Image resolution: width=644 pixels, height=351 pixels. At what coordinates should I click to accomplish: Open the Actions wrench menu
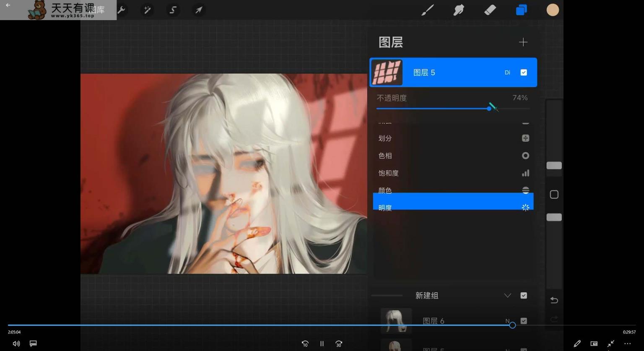[122, 10]
